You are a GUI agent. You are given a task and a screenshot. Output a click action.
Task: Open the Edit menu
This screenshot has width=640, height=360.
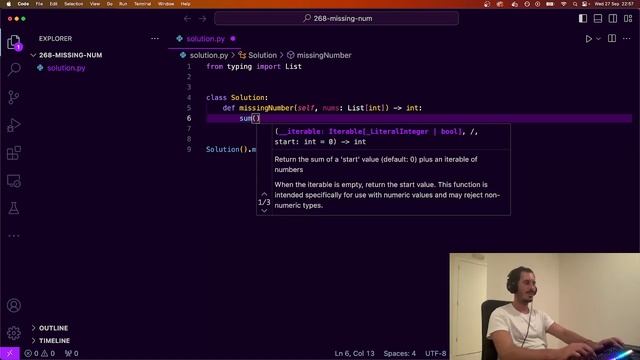(53, 4)
